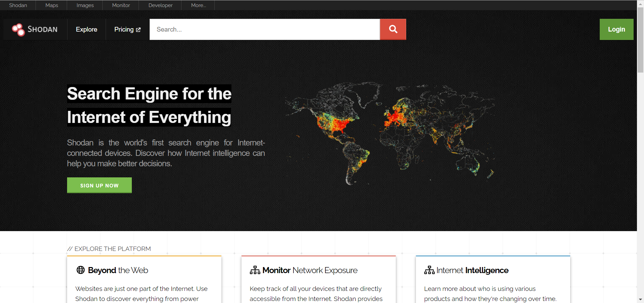This screenshot has width=644, height=303.
Task: Click the Search Engine for the headline
Action: (149, 93)
